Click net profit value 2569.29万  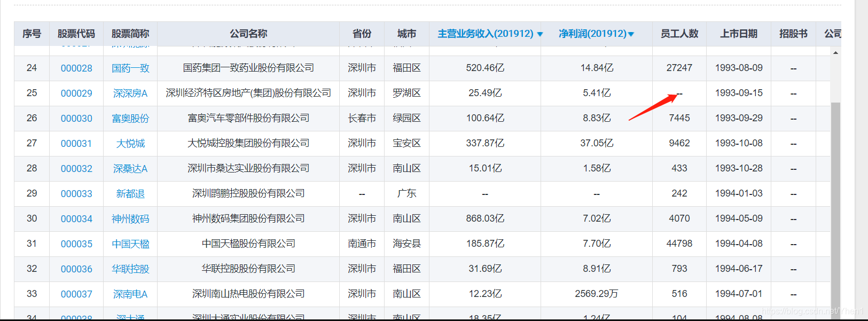tap(597, 294)
